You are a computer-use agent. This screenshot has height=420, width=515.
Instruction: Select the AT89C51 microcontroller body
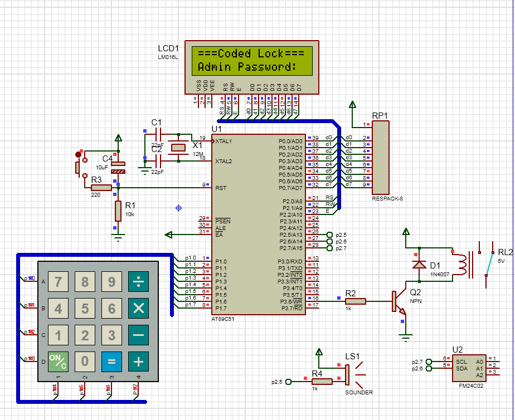(259, 223)
